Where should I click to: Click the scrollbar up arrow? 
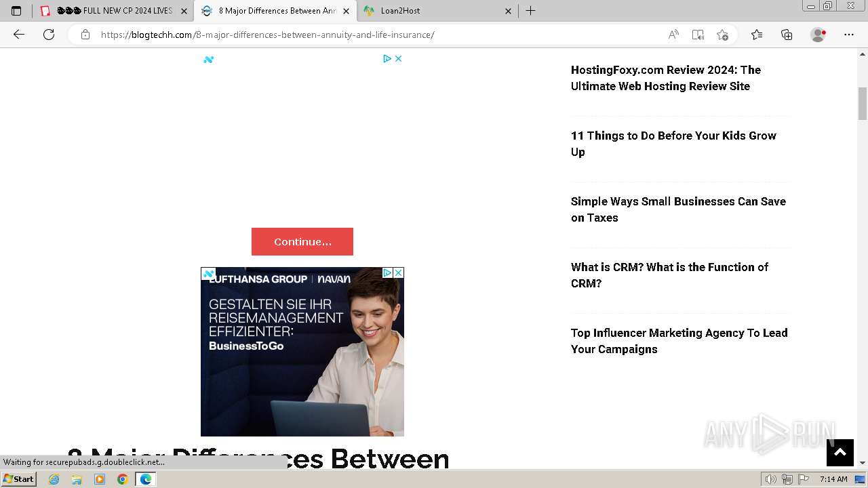863,53
